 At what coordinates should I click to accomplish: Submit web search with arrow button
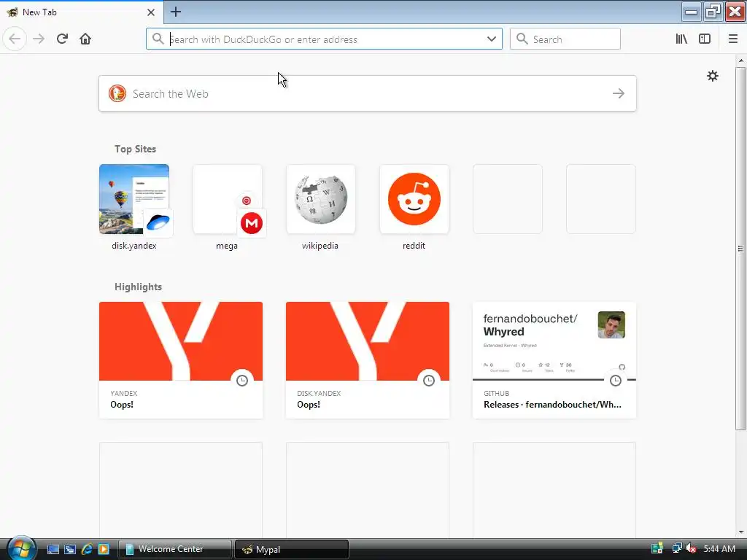point(619,93)
